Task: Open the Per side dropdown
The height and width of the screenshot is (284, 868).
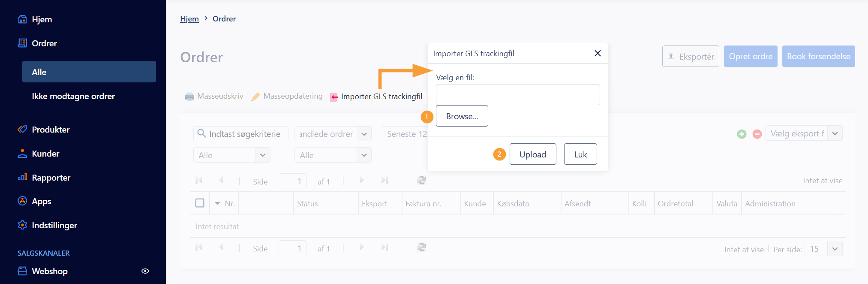Action: click(x=835, y=249)
